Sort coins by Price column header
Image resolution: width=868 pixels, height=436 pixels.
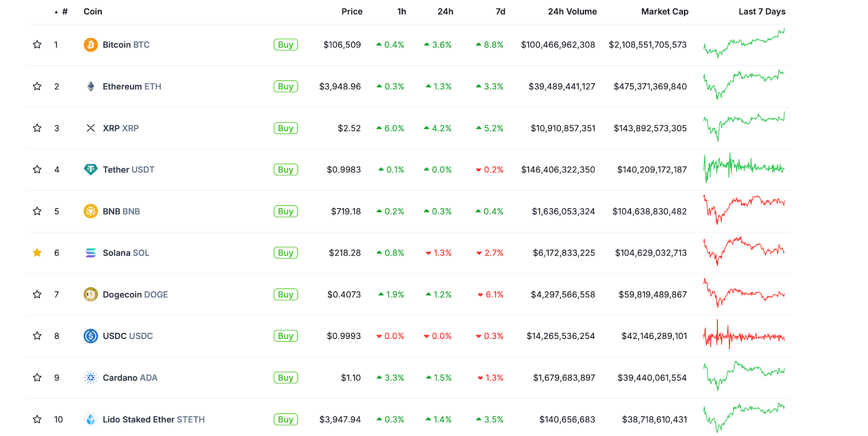[352, 12]
